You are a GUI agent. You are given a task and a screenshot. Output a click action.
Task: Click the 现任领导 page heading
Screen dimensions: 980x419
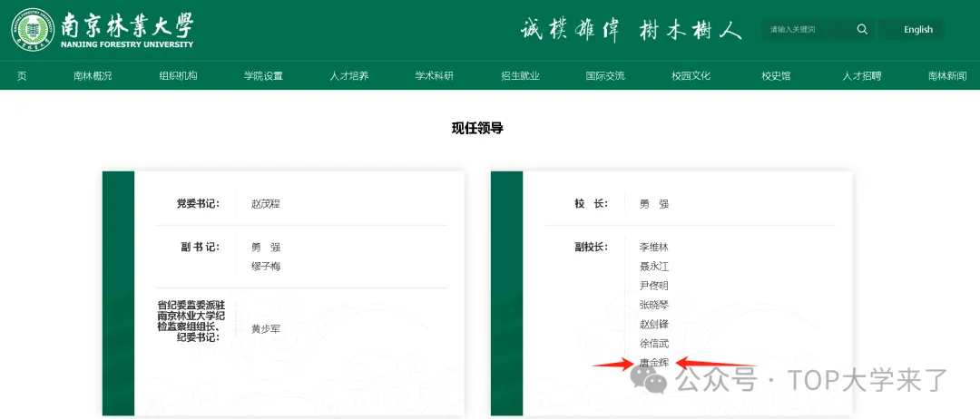click(477, 129)
